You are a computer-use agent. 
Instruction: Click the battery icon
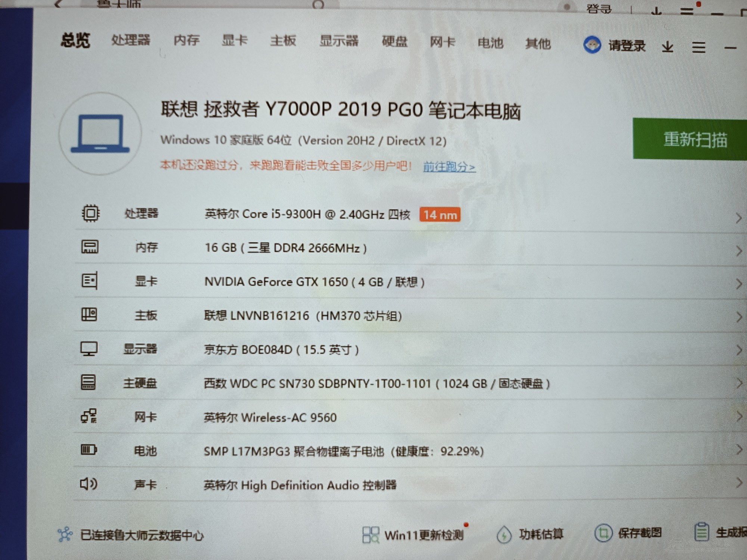point(89,449)
